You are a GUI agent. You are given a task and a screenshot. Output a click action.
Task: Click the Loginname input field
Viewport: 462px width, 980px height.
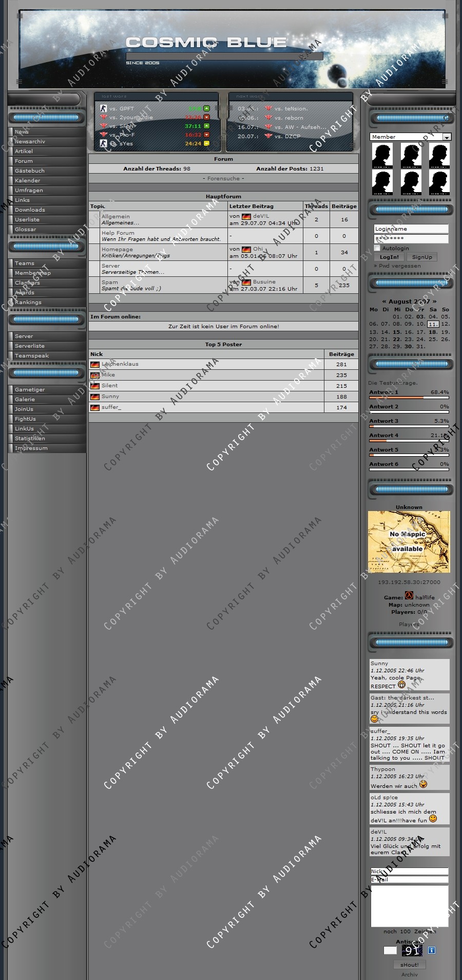(411, 229)
